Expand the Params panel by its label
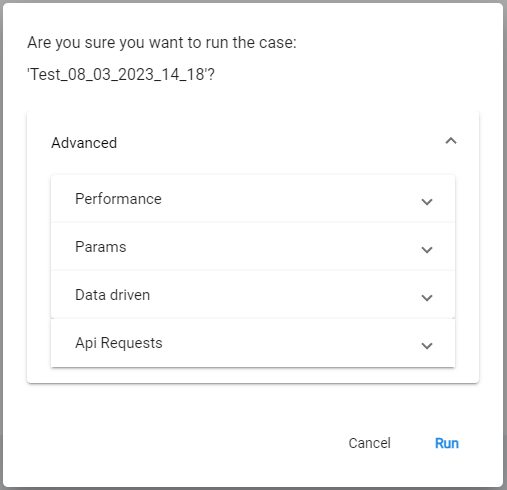 click(101, 247)
